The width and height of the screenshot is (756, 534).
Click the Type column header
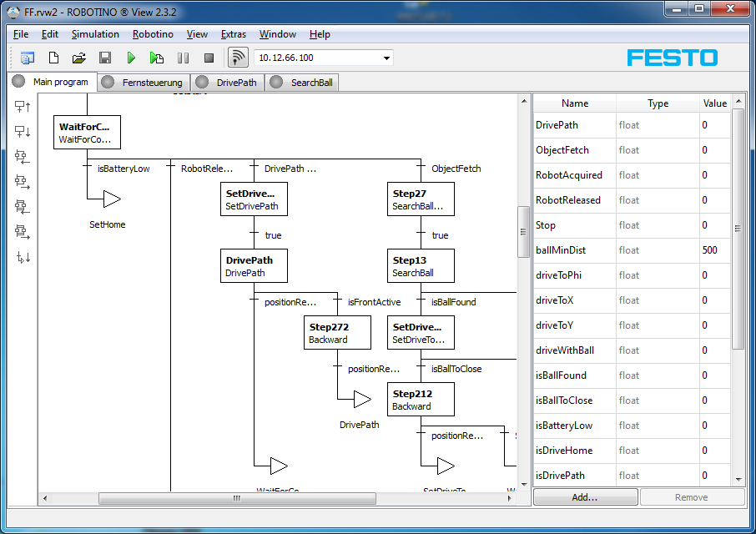click(658, 103)
